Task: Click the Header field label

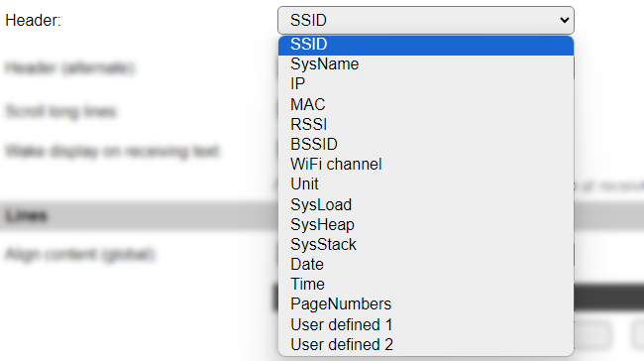Action: click(x=33, y=20)
